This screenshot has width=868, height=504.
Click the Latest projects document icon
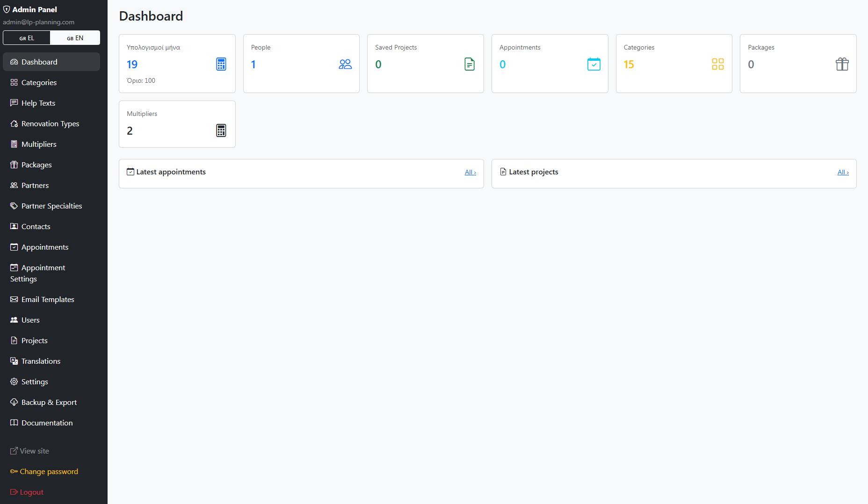(503, 172)
